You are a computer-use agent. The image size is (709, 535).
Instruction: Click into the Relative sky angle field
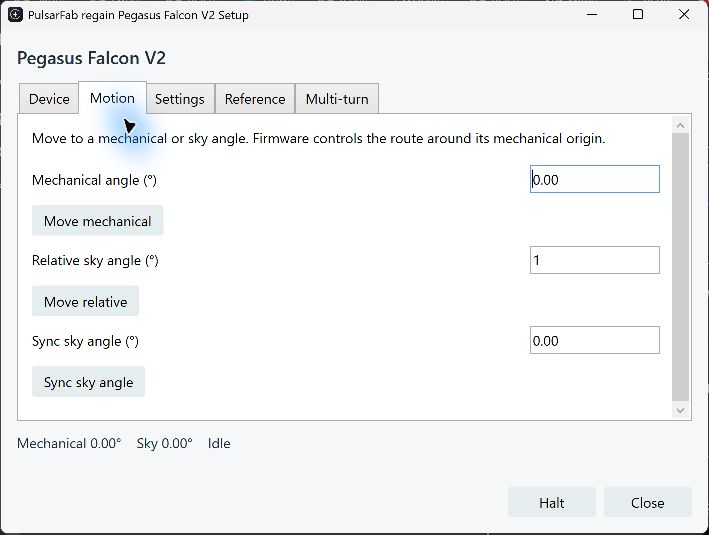tap(595, 260)
